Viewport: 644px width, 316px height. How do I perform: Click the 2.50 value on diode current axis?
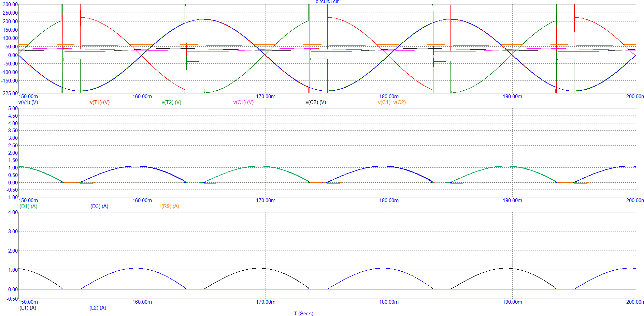13,146
